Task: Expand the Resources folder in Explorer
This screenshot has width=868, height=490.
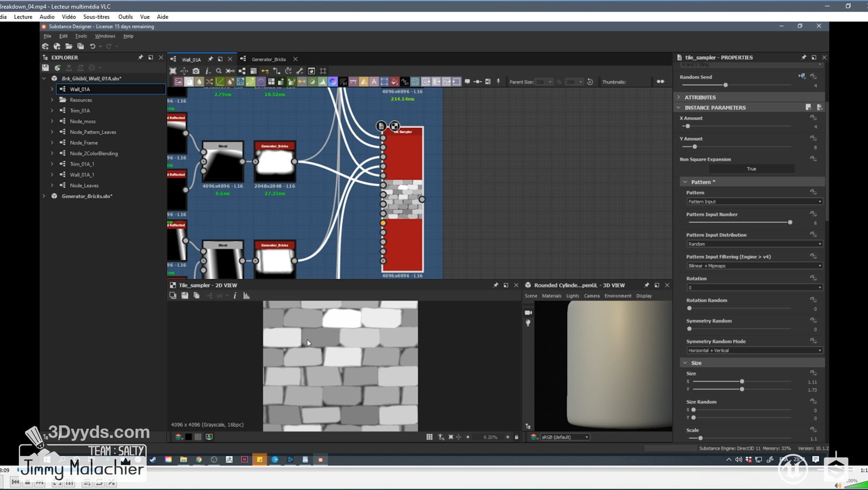Action: [x=52, y=100]
